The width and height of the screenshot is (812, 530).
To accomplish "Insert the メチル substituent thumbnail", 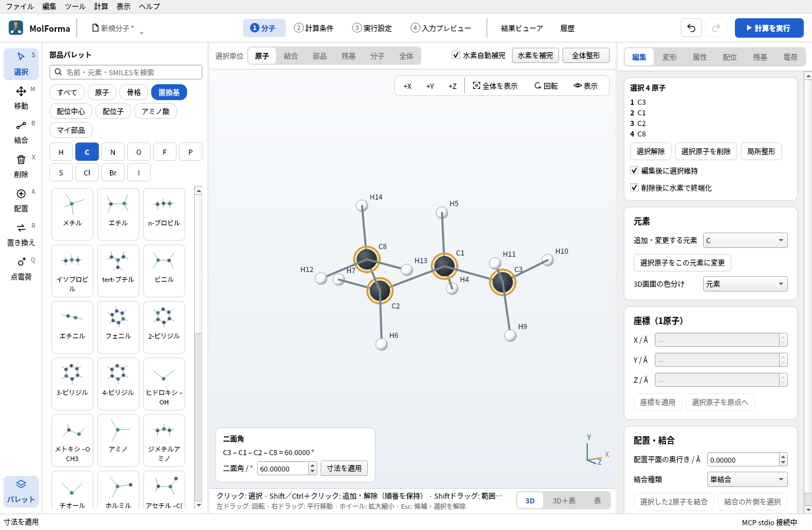I will click(72, 214).
